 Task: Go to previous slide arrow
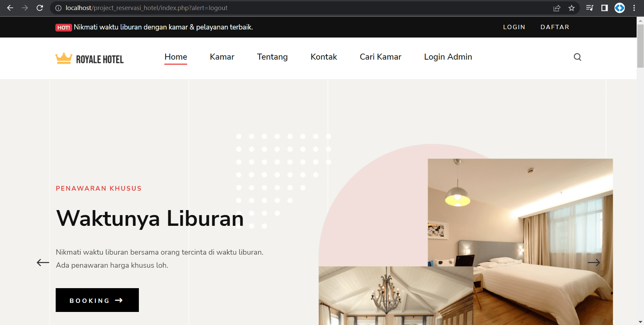43,263
